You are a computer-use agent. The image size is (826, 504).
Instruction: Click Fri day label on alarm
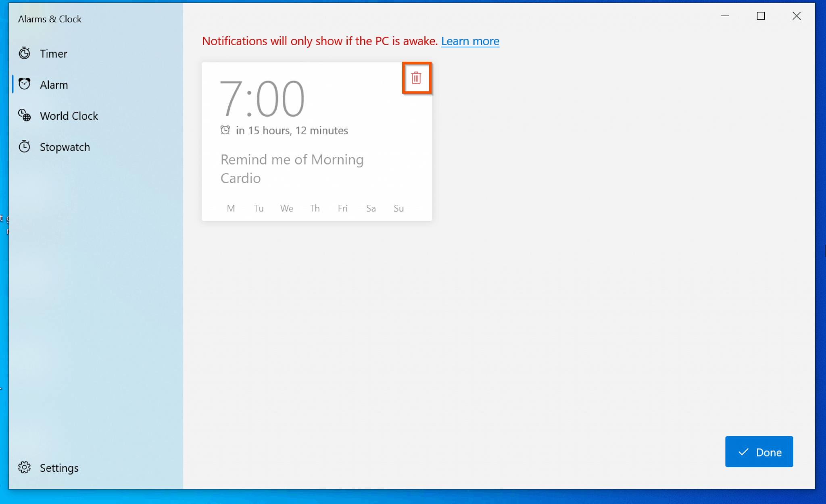[x=342, y=208]
